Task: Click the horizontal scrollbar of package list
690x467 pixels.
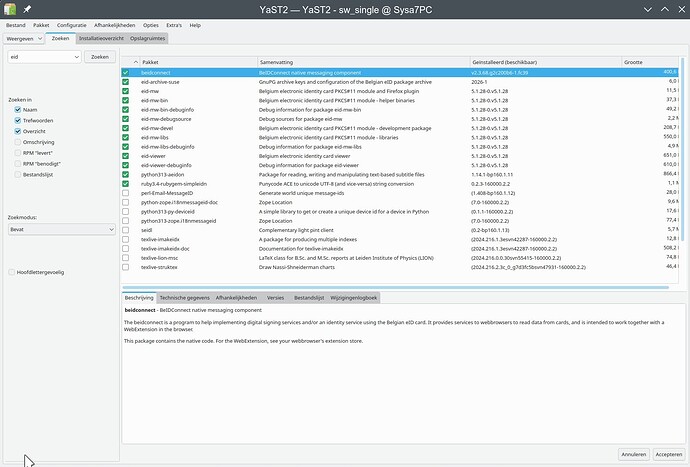Action: tap(395, 287)
